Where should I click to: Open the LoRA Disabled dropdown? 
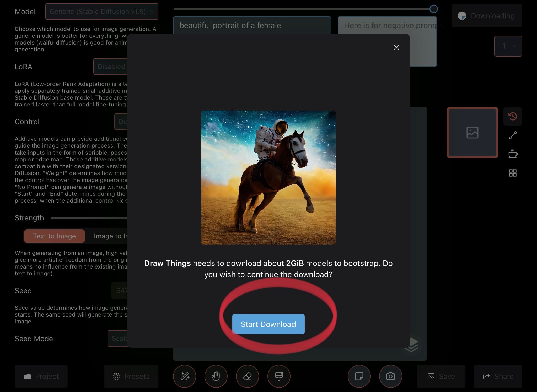[x=111, y=67]
